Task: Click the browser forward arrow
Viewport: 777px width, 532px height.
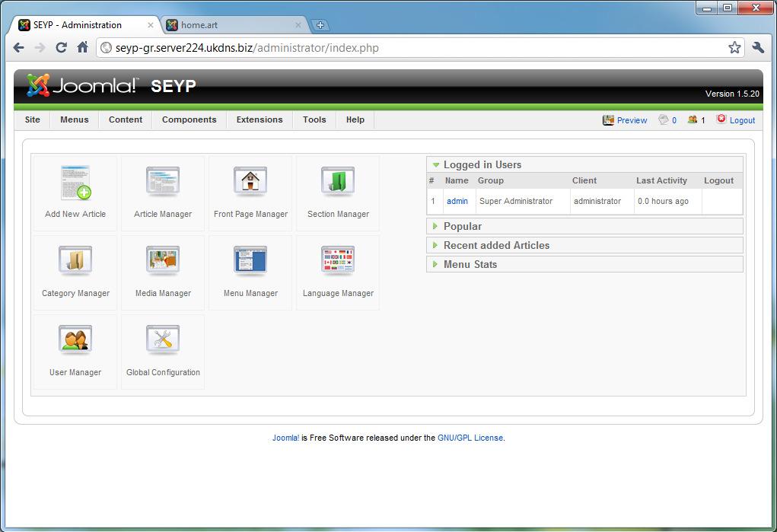Action: click(40, 48)
